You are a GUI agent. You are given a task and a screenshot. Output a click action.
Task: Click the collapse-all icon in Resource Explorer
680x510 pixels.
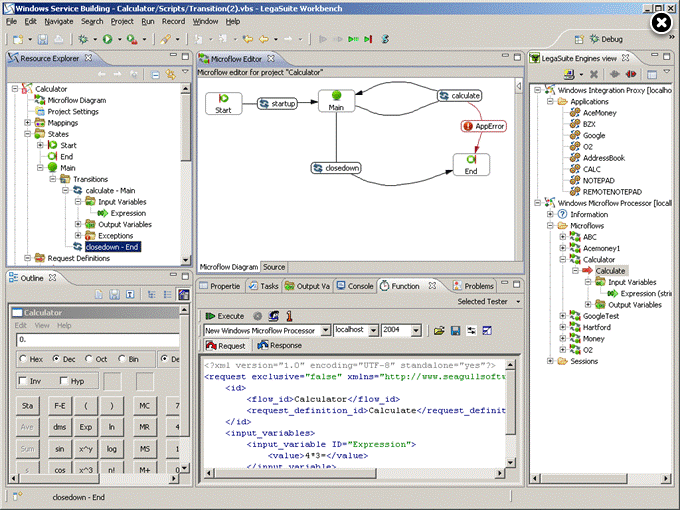[155, 75]
